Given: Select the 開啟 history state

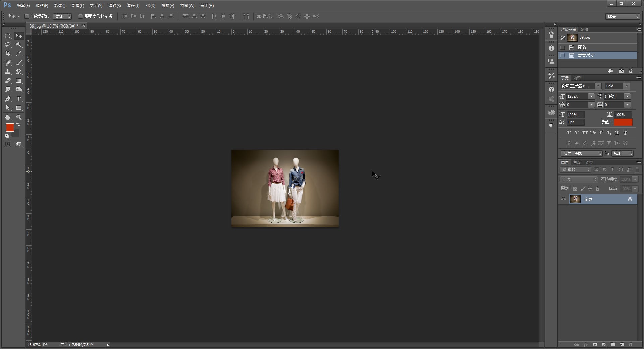Looking at the screenshot, I should coord(582,47).
